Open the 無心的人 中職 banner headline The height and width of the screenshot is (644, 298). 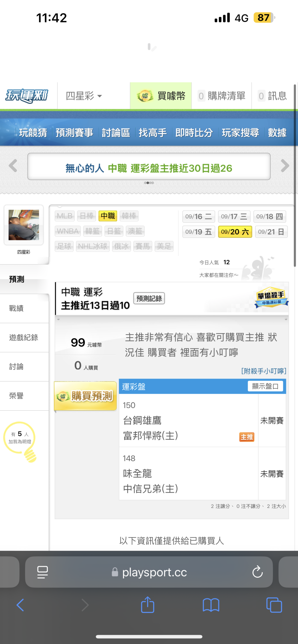pyautogui.click(x=149, y=168)
